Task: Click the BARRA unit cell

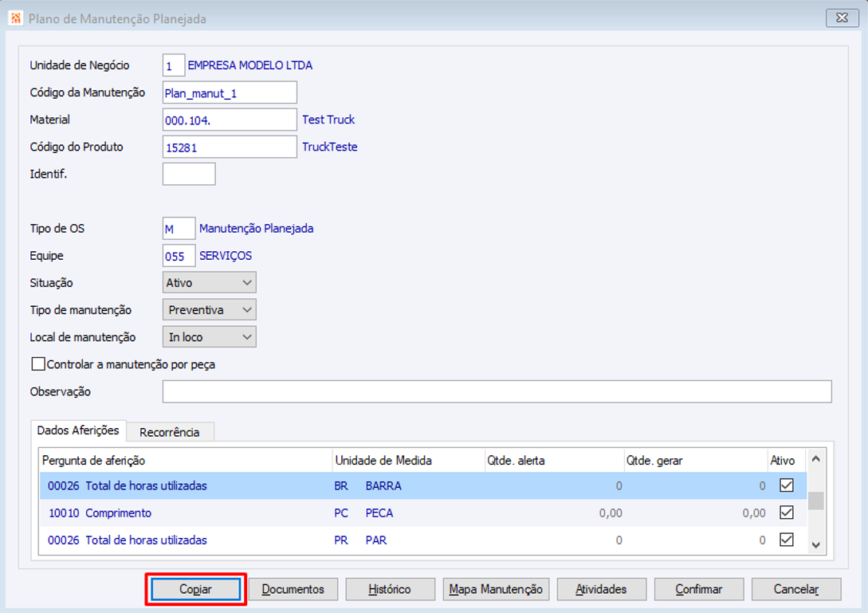Action: (x=383, y=485)
